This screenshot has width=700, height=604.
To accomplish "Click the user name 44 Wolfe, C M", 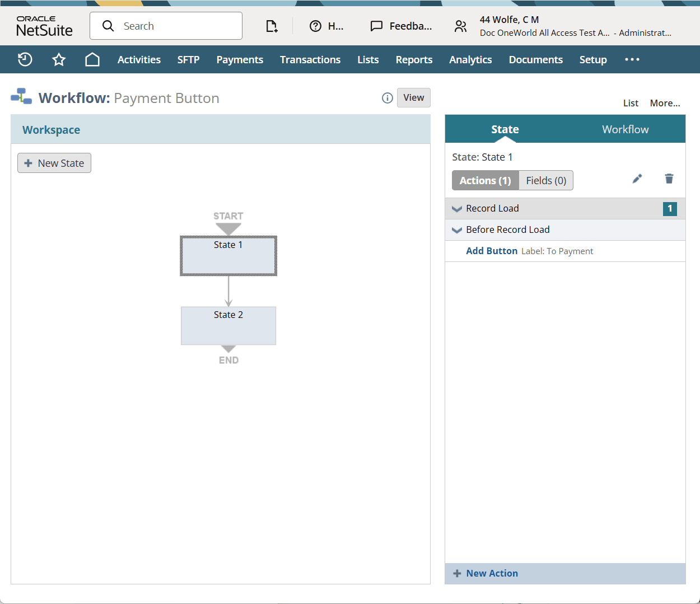I will 509,20.
